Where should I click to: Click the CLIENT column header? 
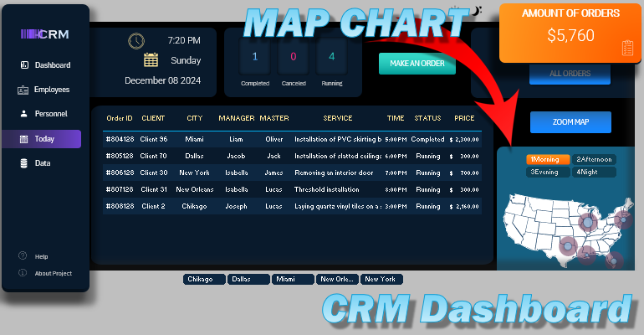pyautogui.click(x=153, y=118)
